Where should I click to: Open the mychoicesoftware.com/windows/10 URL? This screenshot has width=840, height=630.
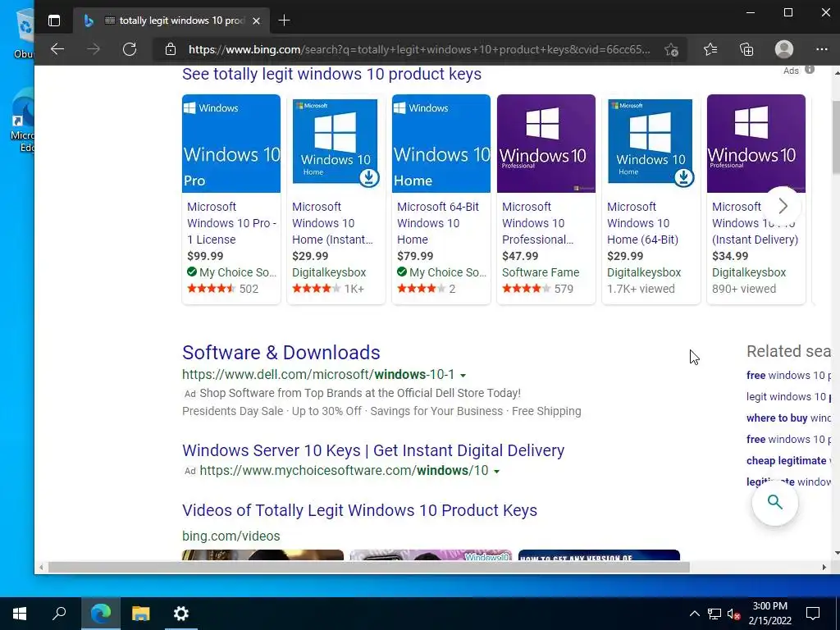[344, 470]
